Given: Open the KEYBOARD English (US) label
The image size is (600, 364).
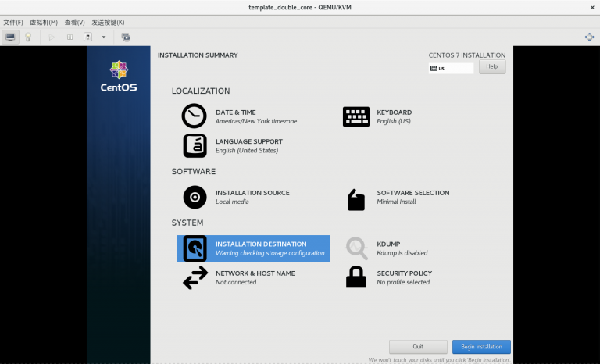Looking at the screenshot, I should click(x=394, y=116).
